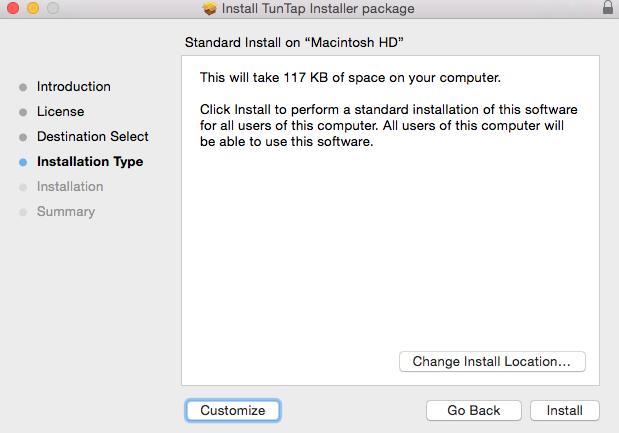
Task: Select the Introduction step in sidebar
Action: 74,86
